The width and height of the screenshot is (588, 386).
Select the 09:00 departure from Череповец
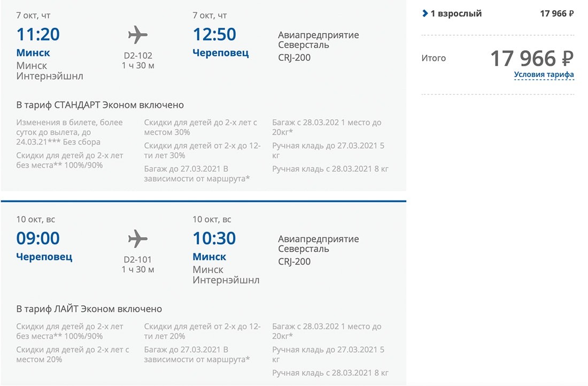(38, 238)
